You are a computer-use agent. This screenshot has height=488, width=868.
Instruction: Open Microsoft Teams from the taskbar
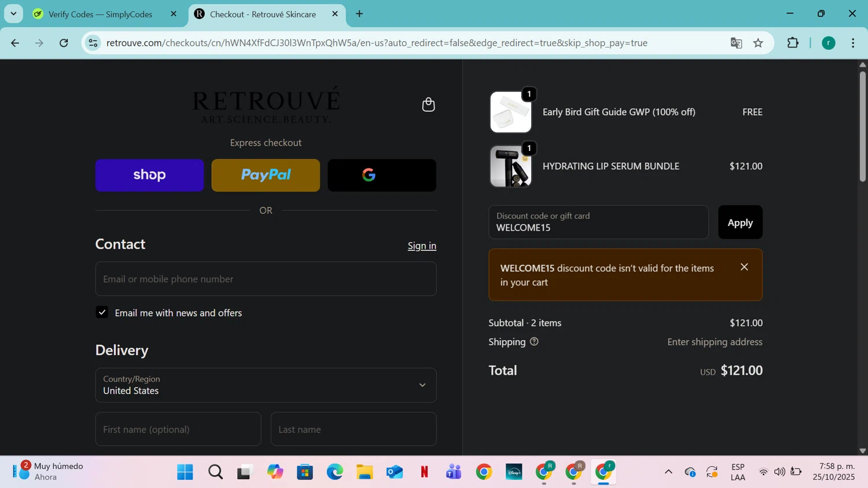tap(454, 472)
